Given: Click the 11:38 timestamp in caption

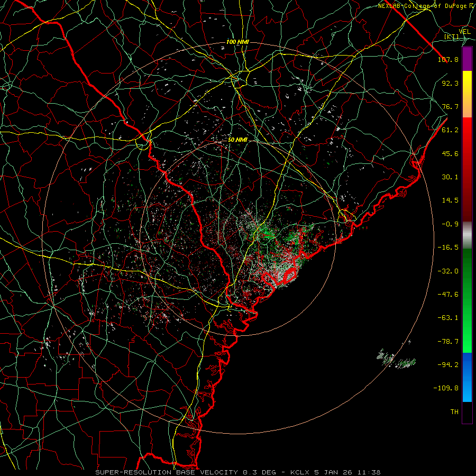Looking at the screenshot, I should 370,472.
